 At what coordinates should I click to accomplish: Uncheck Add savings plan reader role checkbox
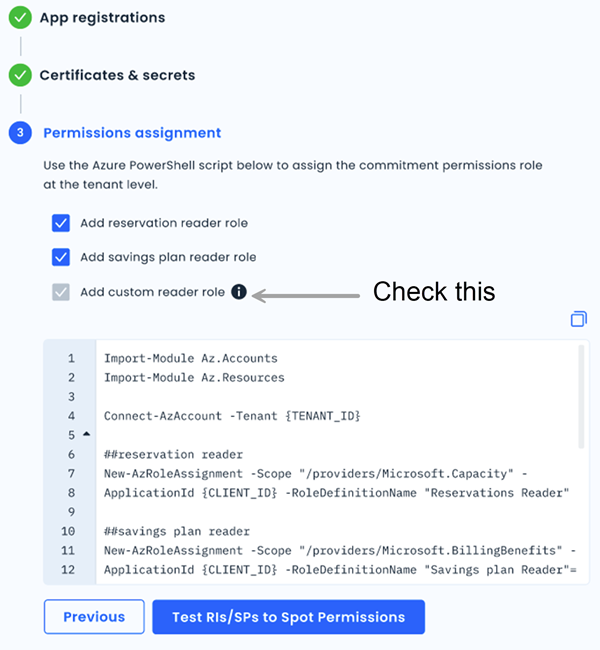click(x=61, y=257)
